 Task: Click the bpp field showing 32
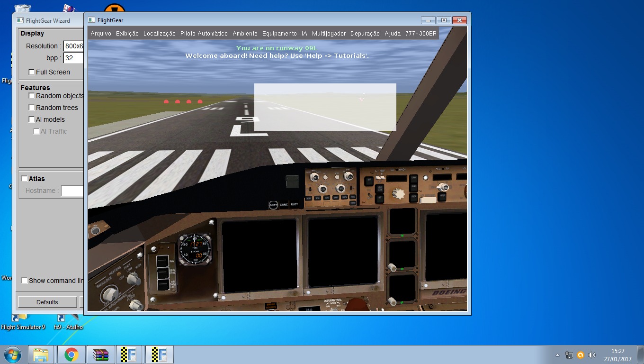coord(73,58)
